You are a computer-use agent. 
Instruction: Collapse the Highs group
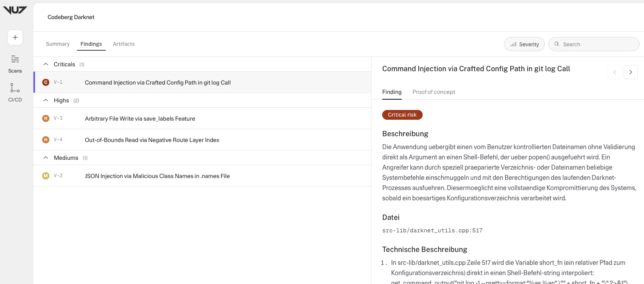[x=46, y=100]
